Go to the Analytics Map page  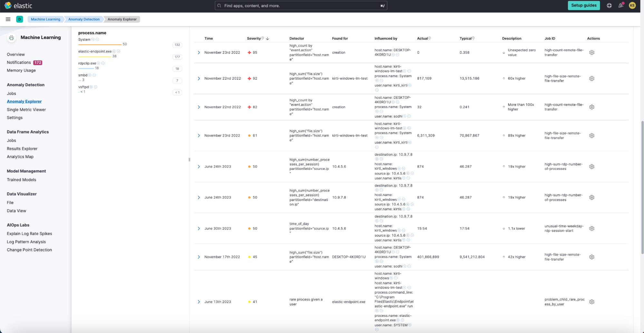click(x=20, y=157)
